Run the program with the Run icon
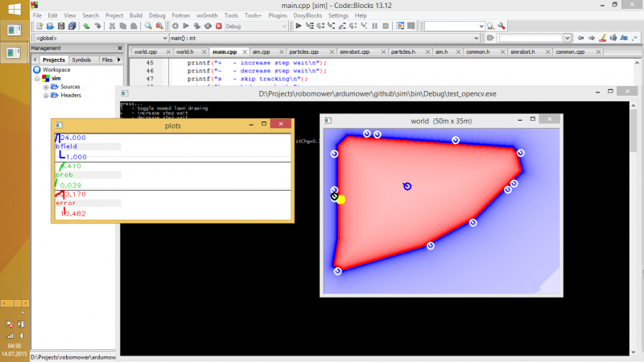644x362 pixels. (x=186, y=27)
